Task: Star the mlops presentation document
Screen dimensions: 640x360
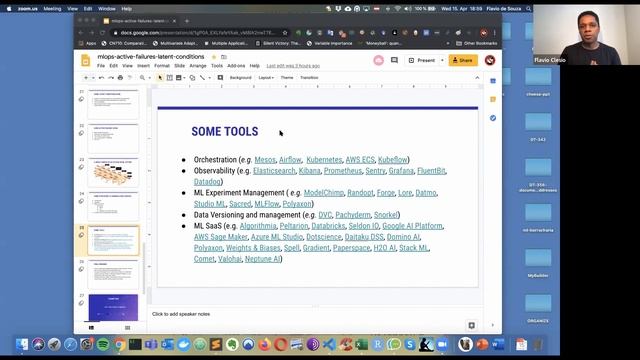Action: click(213, 57)
